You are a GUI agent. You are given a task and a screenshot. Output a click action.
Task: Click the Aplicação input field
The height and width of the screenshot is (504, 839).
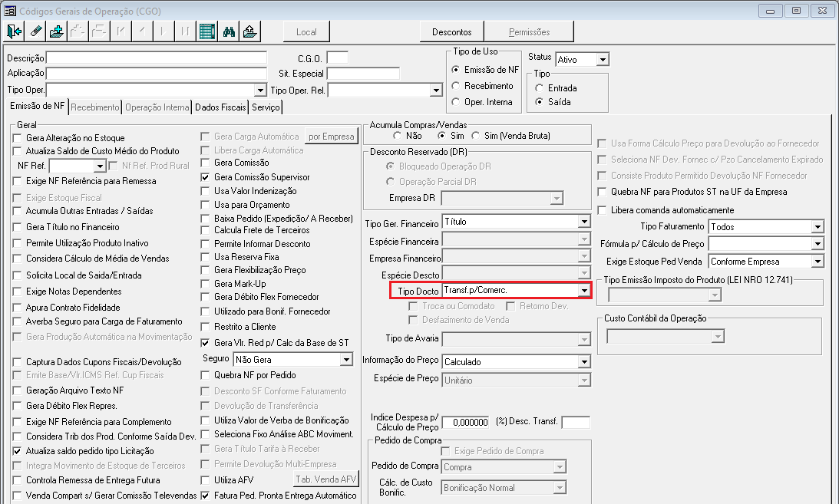click(x=157, y=73)
